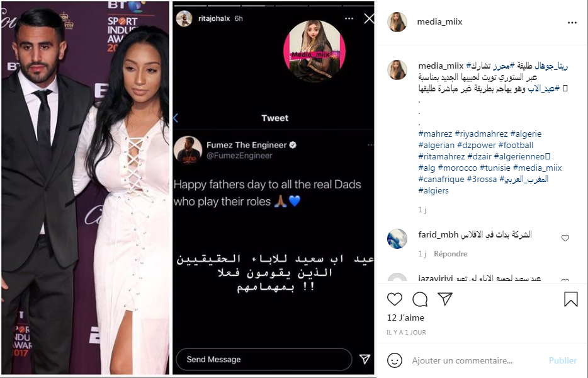Open post options three-dot menu
The width and height of the screenshot is (588, 378).
pos(572,23)
